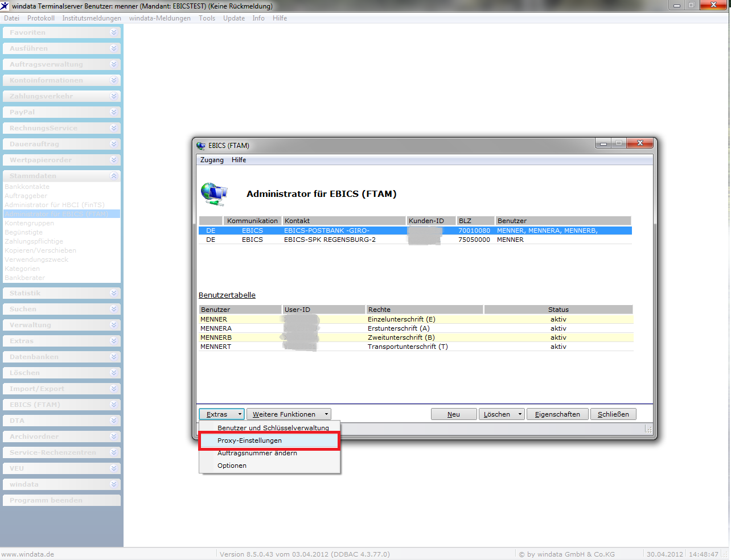Click the EBICS globe computer icon

(214, 194)
